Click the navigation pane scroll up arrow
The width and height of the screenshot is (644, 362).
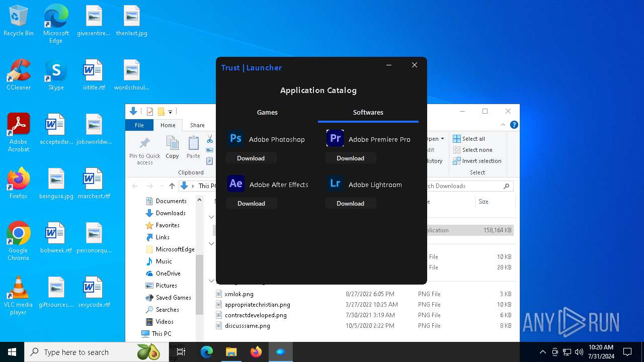point(199,200)
